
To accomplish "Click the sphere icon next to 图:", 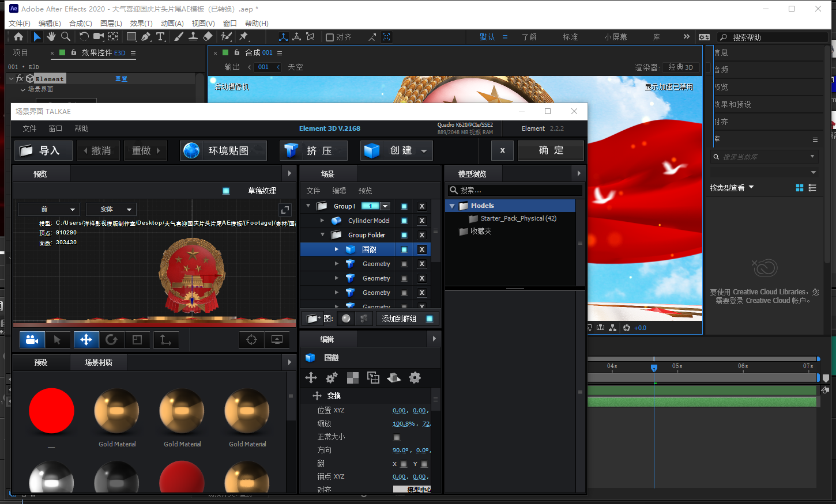I will click(x=346, y=319).
